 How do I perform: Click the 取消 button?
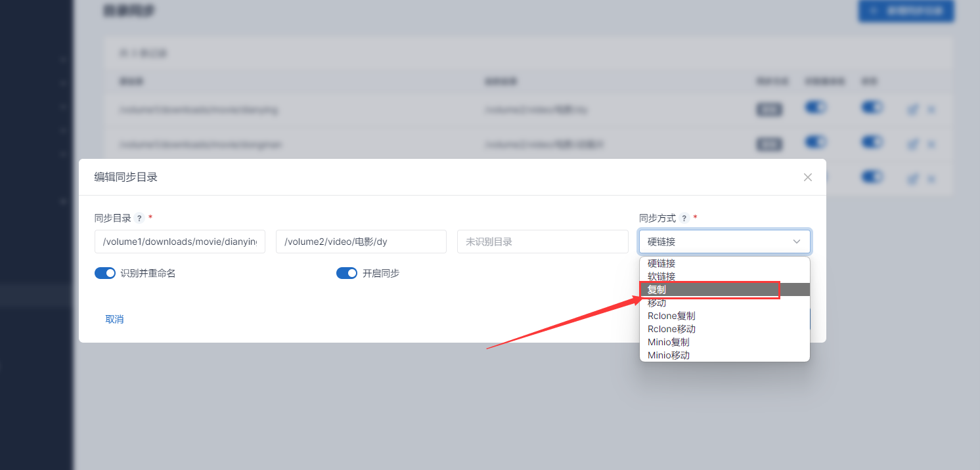pyautogui.click(x=114, y=319)
